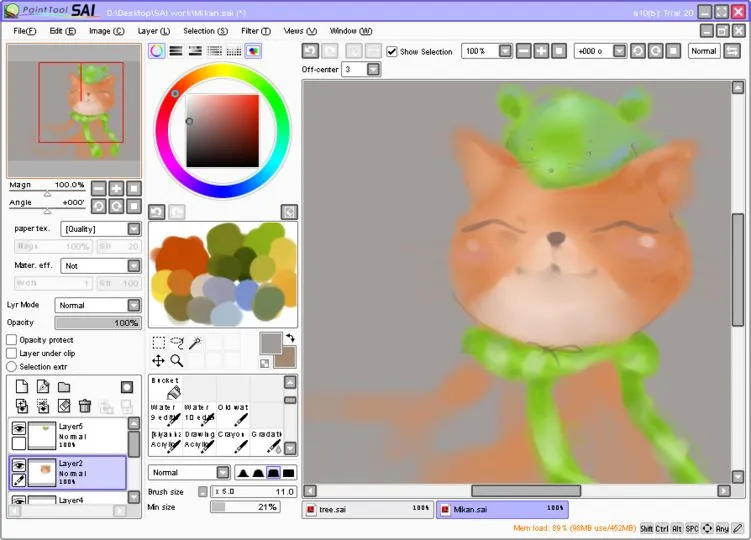Select the Lasso selection tool
The width and height of the screenshot is (751, 540).
pyautogui.click(x=177, y=343)
